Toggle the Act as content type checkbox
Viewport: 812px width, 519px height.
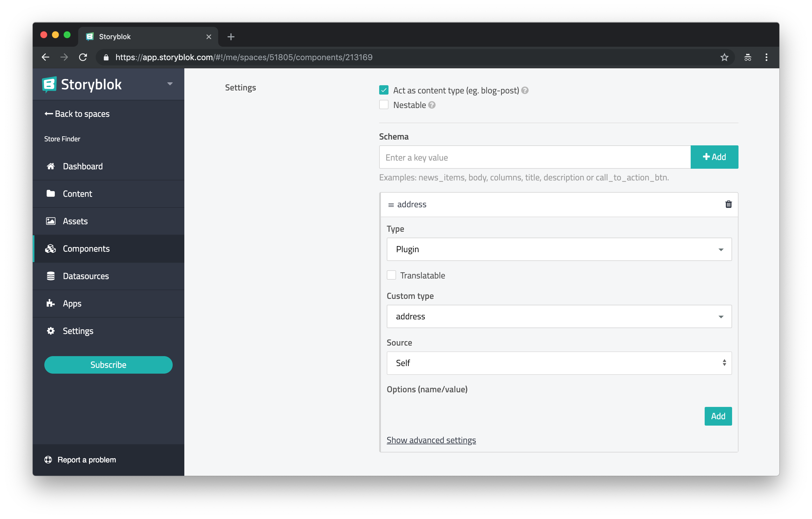pos(384,90)
